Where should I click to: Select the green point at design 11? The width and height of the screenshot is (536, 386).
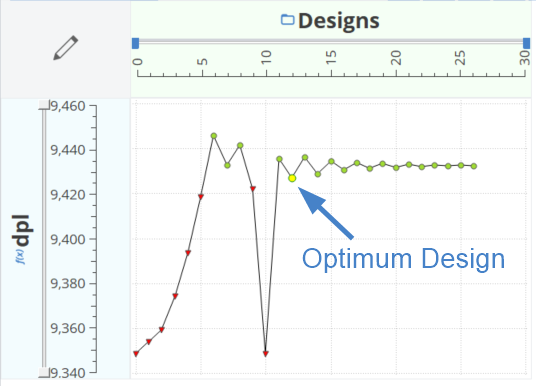click(x=279, y=159)
